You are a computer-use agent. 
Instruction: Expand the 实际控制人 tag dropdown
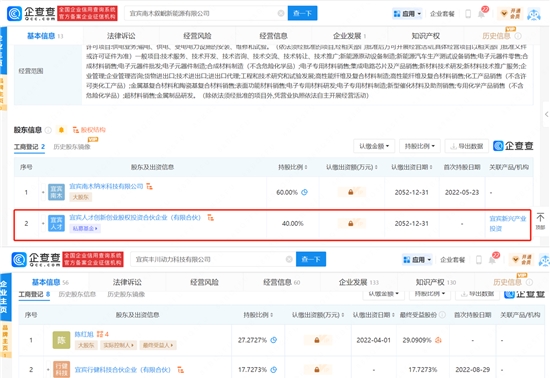coord(118,345)
